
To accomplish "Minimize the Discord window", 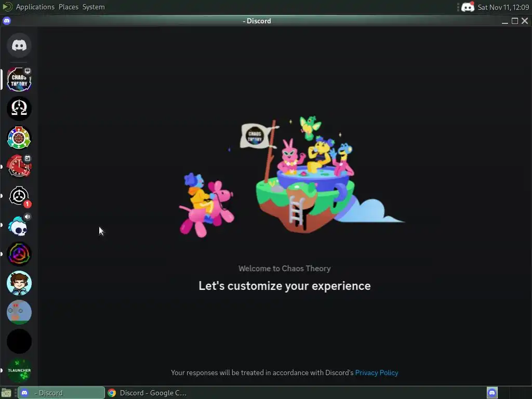I will pos(505,21).
